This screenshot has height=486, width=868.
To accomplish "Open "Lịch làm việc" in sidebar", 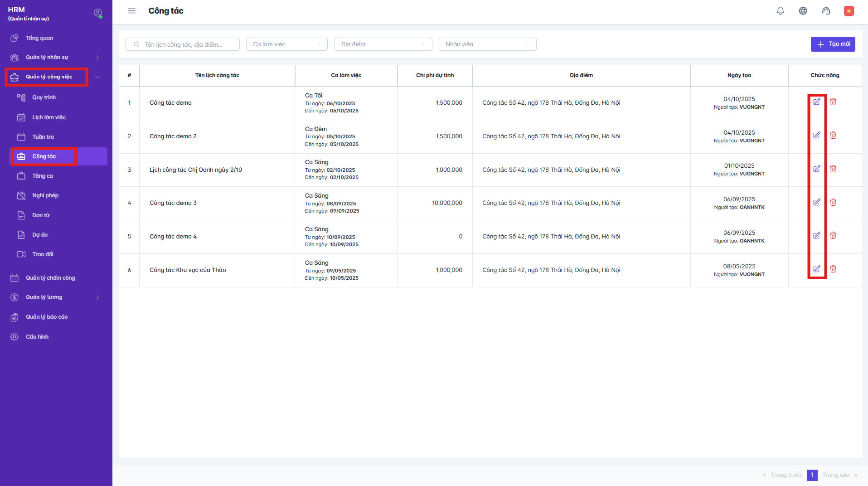I will click(49, 117).
